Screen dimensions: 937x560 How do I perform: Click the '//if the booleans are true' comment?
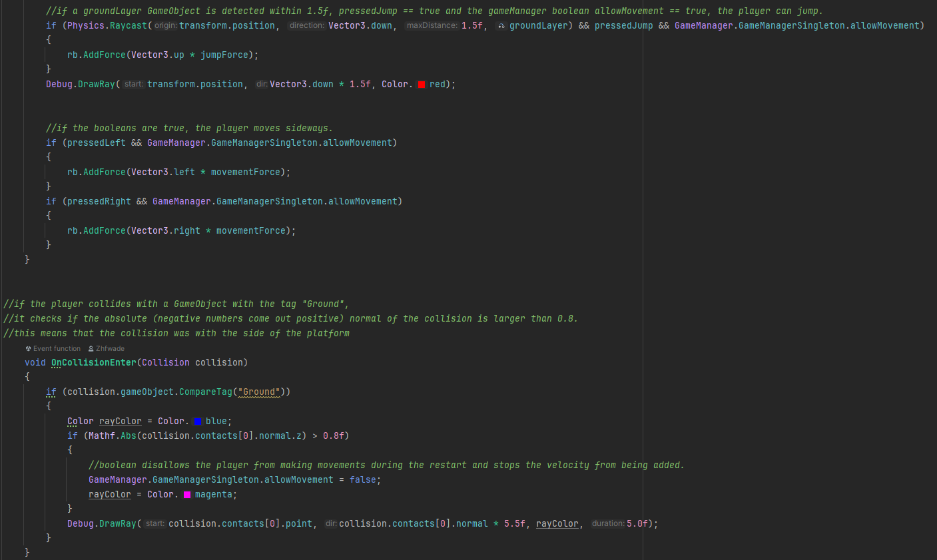[x=189, y=128]
